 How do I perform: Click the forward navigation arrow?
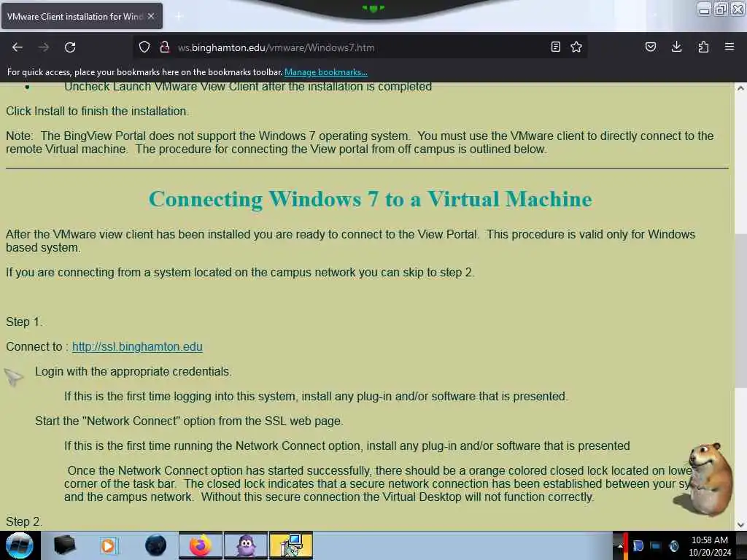[x=44, y=47]
